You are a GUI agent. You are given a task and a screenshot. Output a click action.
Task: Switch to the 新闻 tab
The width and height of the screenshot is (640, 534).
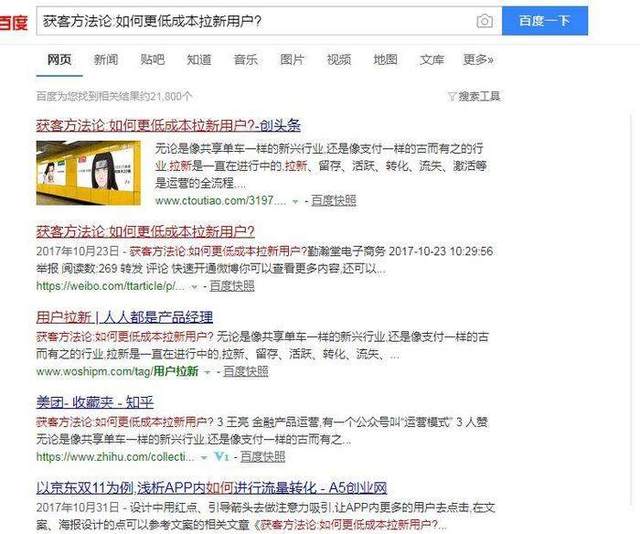tap(106, 60)
